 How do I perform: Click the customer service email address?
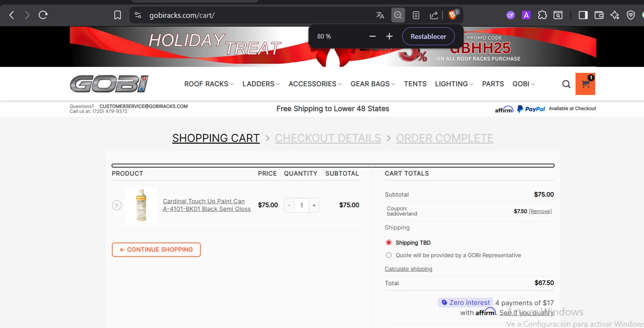pyautogui.click(x=143, y=106)
